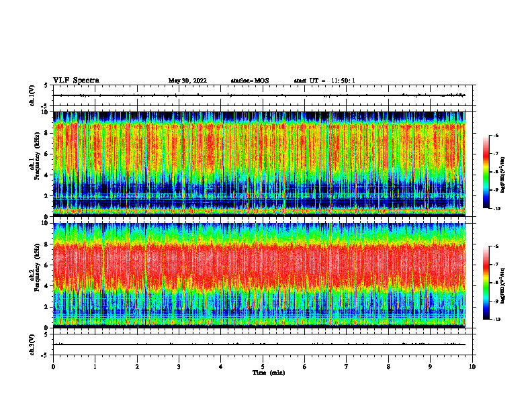Click the ch.2 spectrogram color bar
Viewport: 532px width, 411px height.
point(486,283)
